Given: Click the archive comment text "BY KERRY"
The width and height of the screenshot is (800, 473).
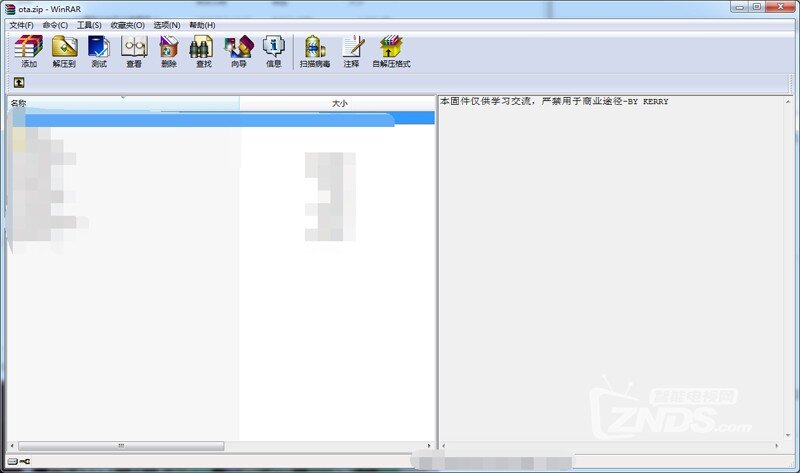Looking at the screenshot, I should 648,102.
